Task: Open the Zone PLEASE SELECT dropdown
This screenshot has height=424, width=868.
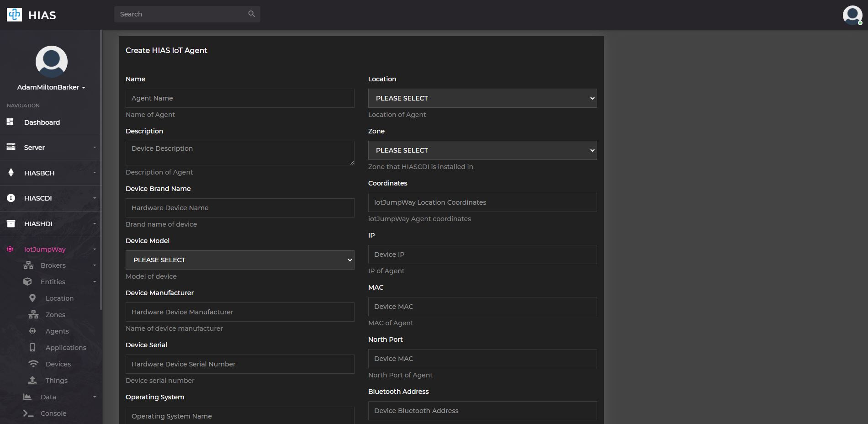Action: point(482,150)
